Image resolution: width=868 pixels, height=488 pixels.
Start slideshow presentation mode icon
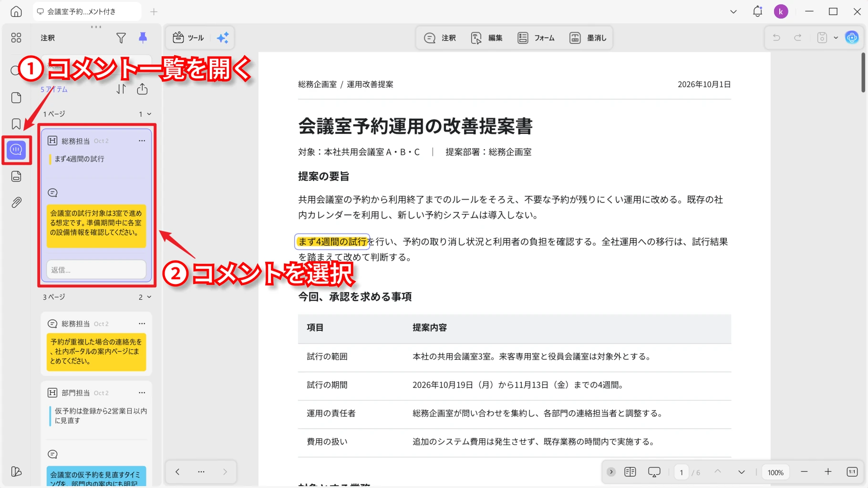tap(654, 472)
